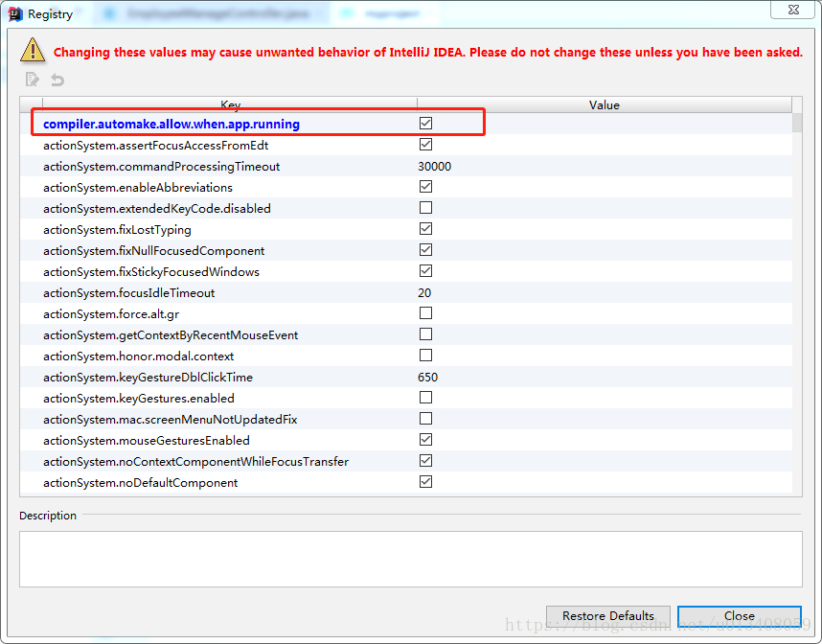Check actionSystem.getContextByRecentMouseEvent checkbox
The height and width of the screenshot is (644, 822).
tap(425, 334)
